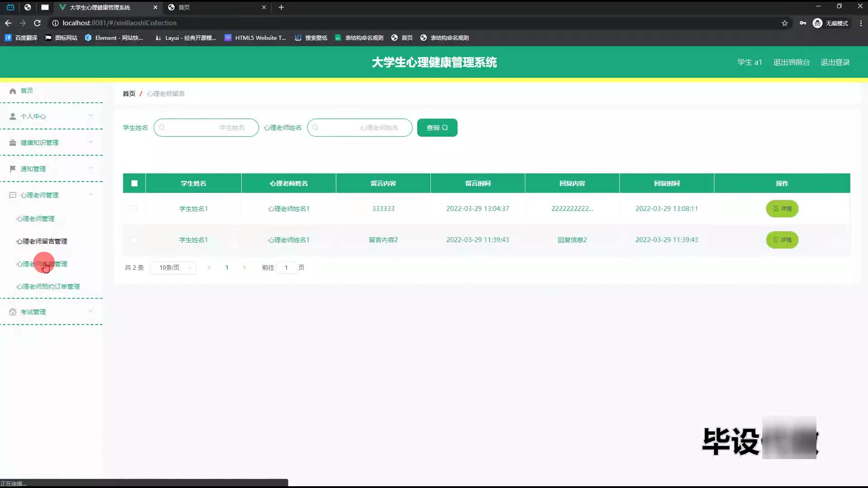
Task: Open 详情 for the 333333 message row
Action: pos(782,209)
